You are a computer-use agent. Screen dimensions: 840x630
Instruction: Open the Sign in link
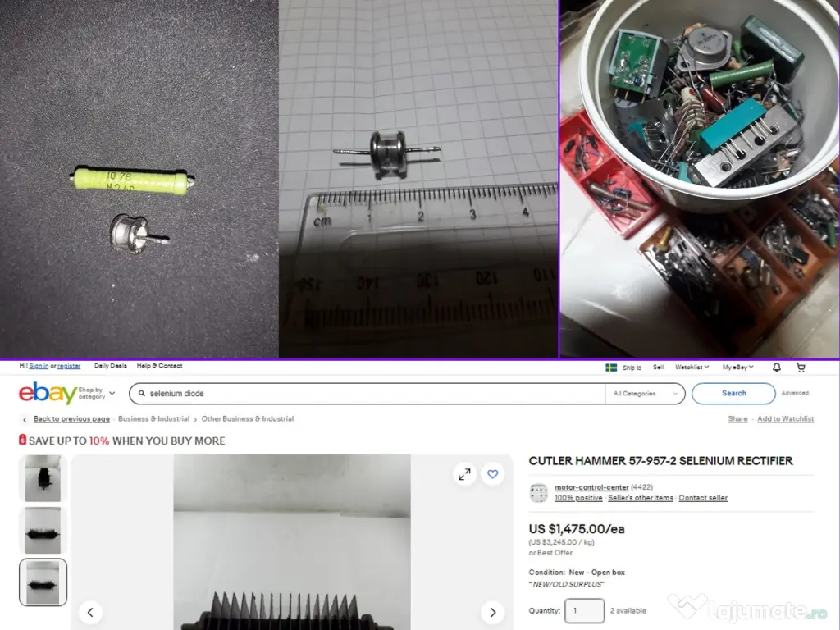tap(39, 365)
